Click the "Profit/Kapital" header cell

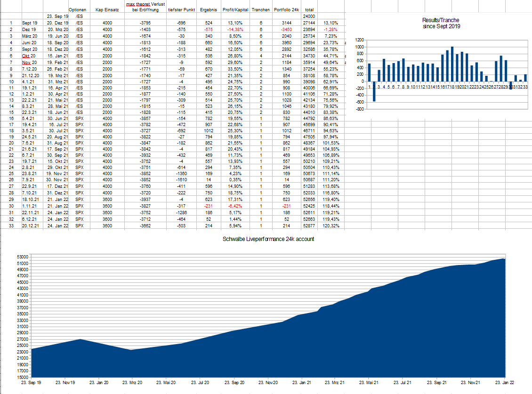point(235,9)
